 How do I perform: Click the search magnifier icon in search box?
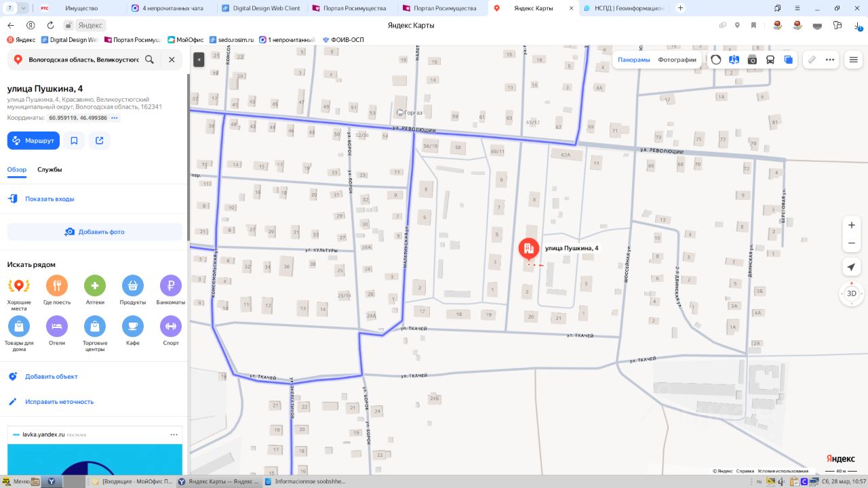pyautogui.click(x=149, y=60)
